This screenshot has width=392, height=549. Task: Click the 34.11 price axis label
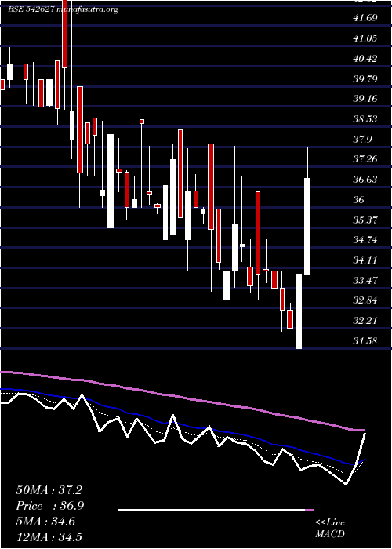pos(365,260)
